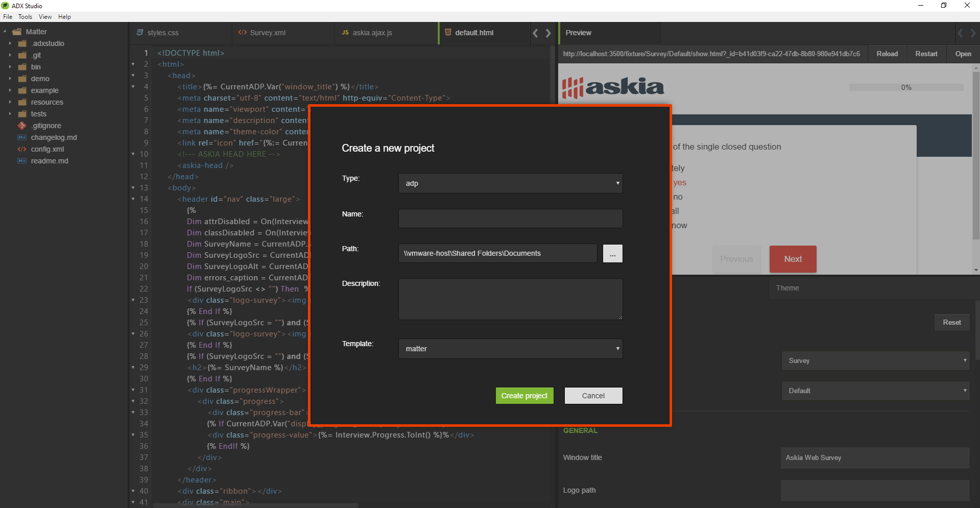Collapse code fold at line 14
980x508 pixels.
click(133, 199)
